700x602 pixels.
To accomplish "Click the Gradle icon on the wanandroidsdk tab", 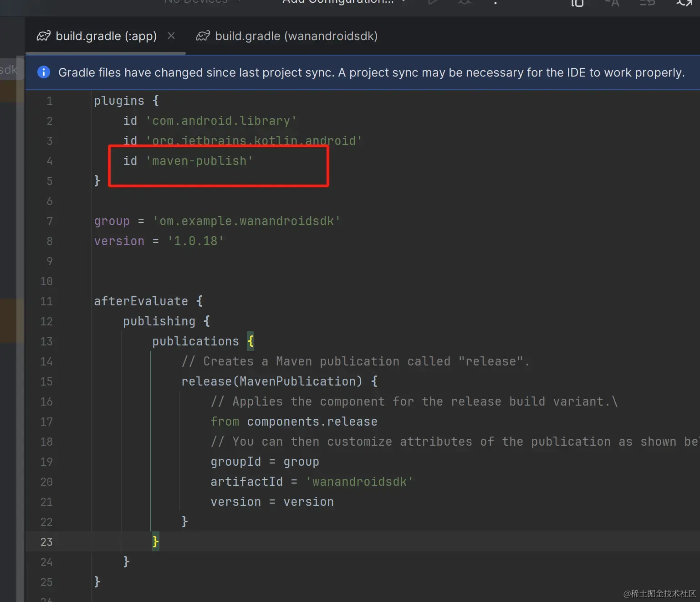I will [203, 36].
